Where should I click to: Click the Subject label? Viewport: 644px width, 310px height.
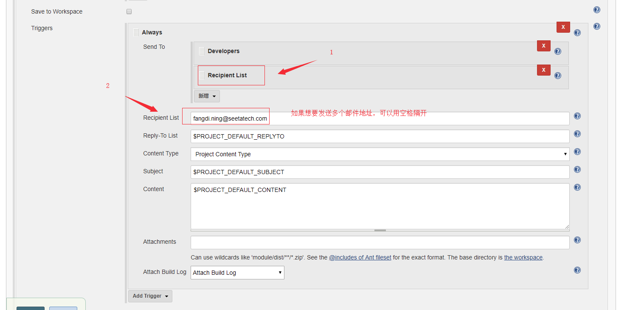[x=153, y=171]
